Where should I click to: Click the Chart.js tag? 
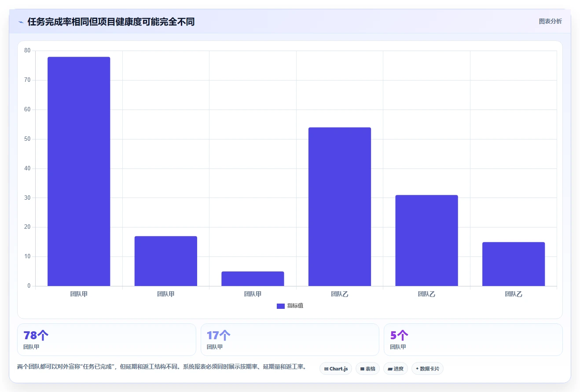(x=336, y=369)
